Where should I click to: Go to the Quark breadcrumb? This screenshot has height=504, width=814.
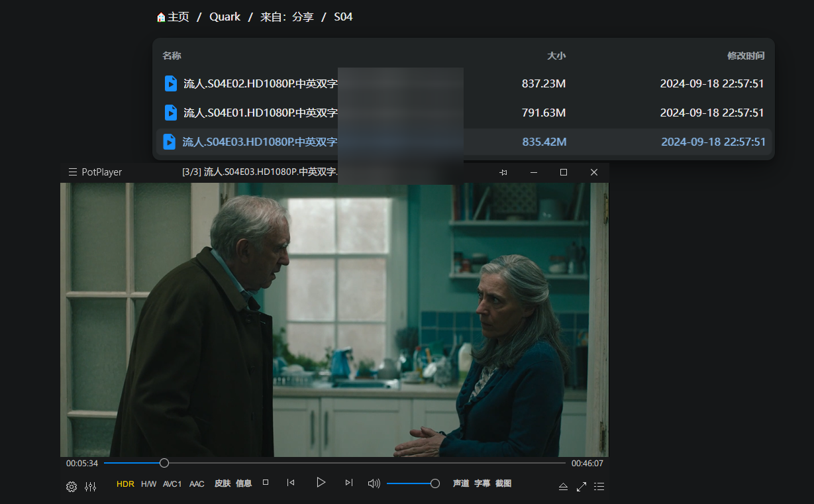click(x=225, y=17)
